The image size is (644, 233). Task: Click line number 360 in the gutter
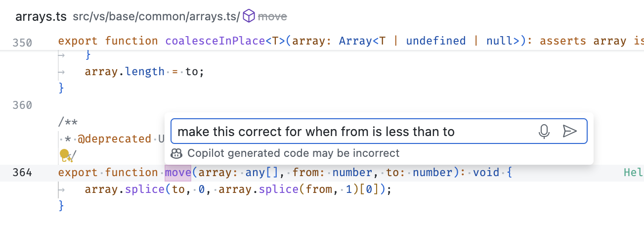(22, 105)
